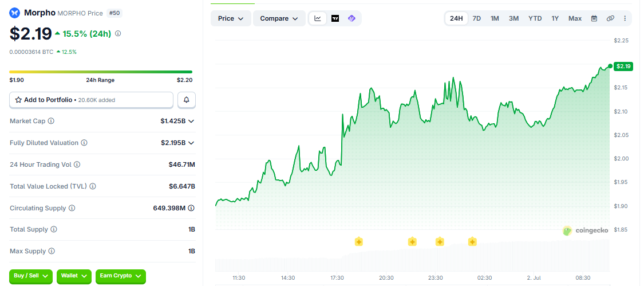Open the three-dot chart options menu
This screenshot has width=644, height=286.
pos(625,18)
